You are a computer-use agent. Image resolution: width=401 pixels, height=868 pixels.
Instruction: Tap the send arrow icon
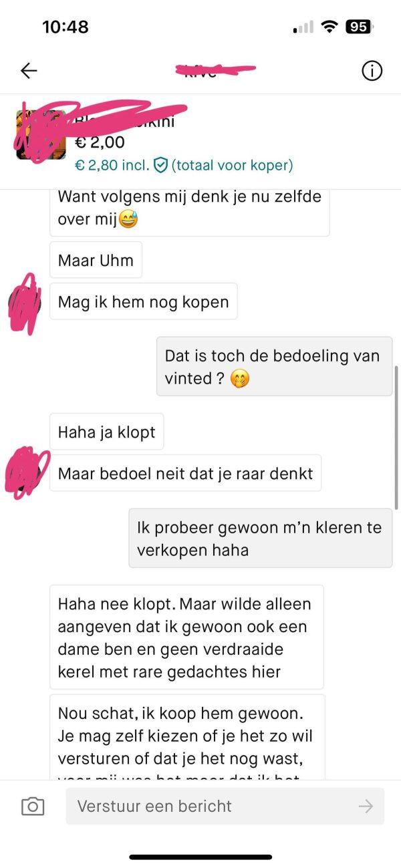coord(366,807)
